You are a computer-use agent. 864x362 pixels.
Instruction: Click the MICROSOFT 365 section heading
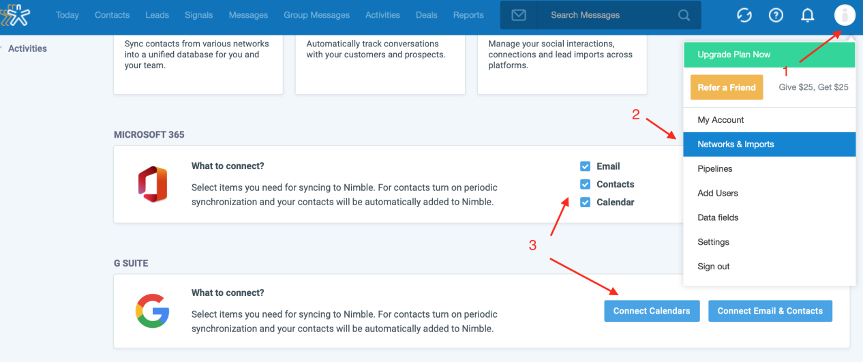[149, 135]
